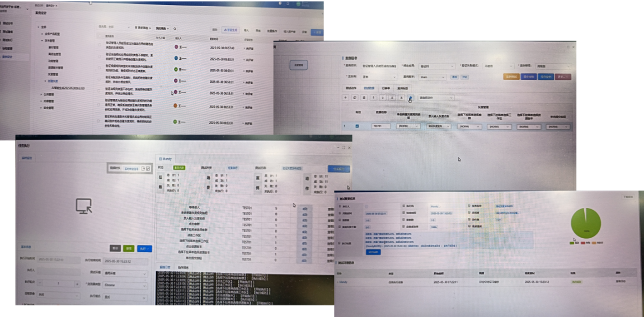Toggle the 执行机 checkbox in the test summary
This screenshot has height=317, width=644.
click(404, 206)
